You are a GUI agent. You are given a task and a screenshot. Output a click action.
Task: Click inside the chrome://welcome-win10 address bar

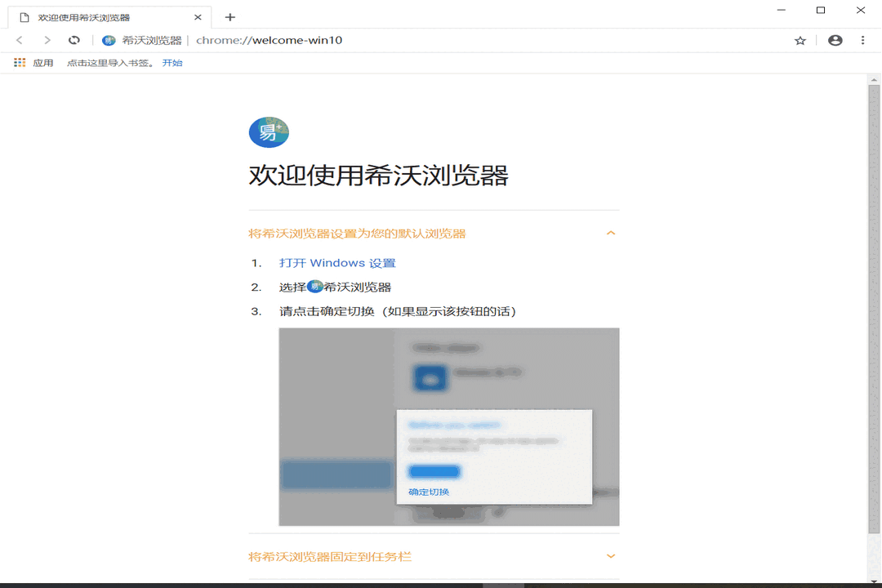pos(269,39)
